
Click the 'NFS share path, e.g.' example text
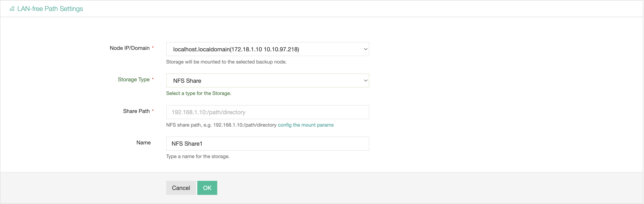pyautogui.click(x=221, y=125)
